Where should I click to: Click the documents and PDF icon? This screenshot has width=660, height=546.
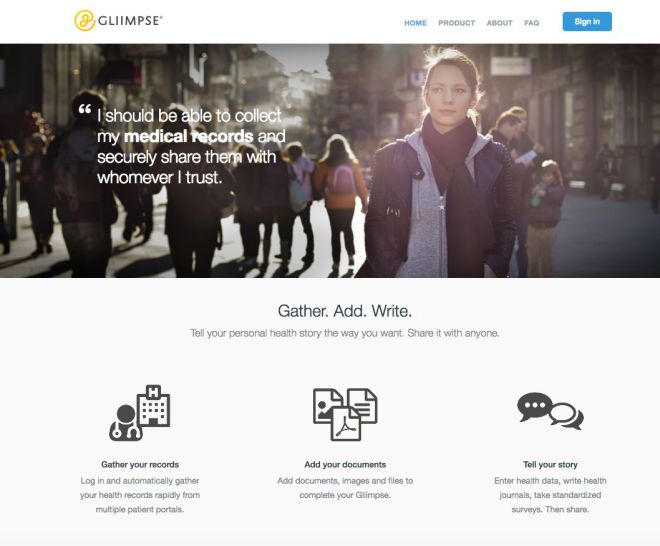coord(345,414)
